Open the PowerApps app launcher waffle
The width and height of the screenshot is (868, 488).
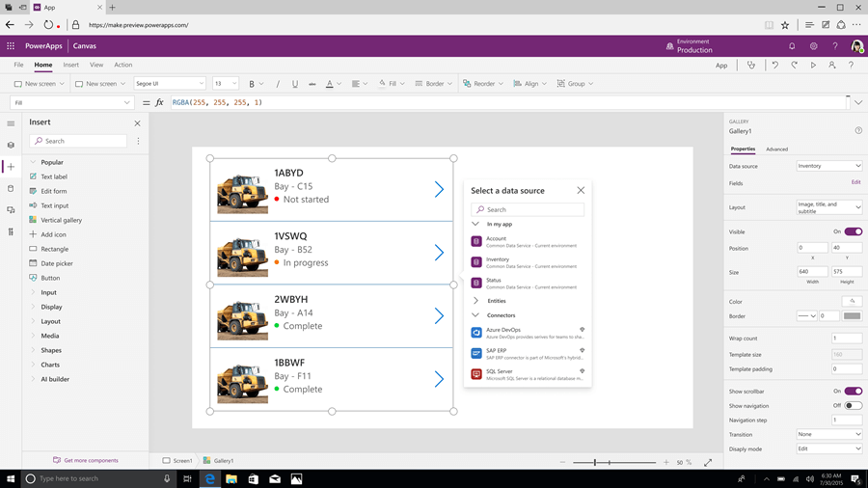pyautogui.click(x=11, y=46)
